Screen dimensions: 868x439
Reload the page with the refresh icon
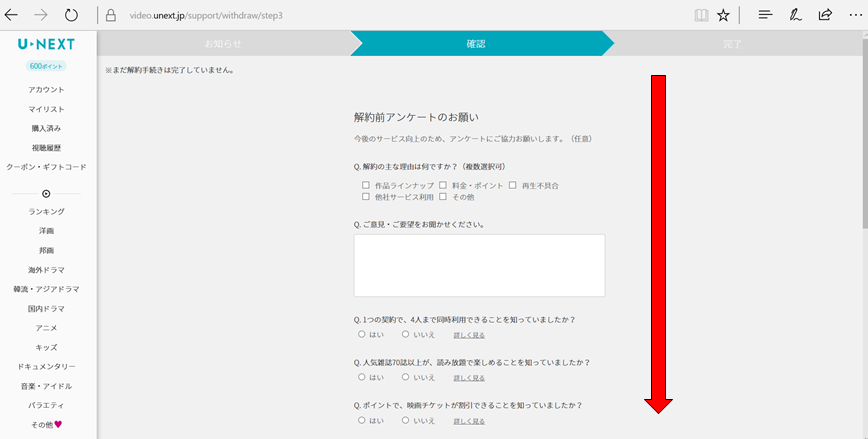coord(71,15)
